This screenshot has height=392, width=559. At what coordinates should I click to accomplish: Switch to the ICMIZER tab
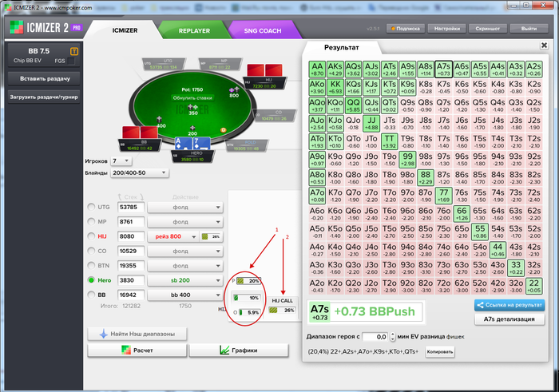125,30
